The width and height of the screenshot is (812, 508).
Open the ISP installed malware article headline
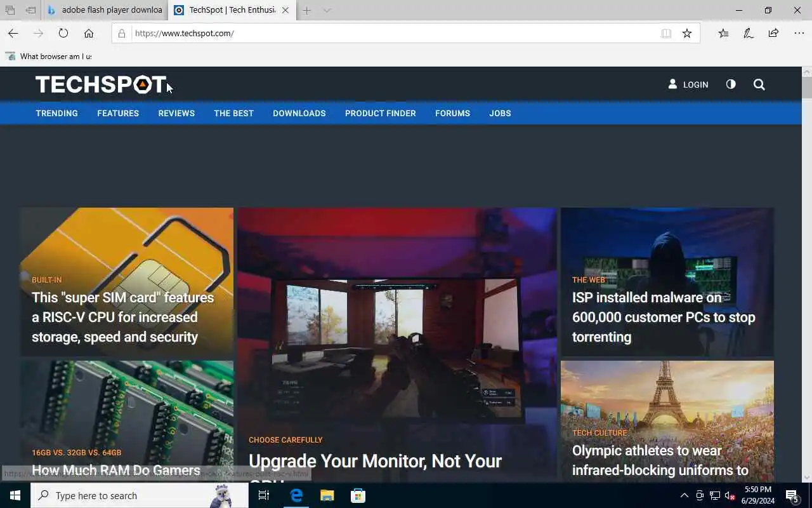[x=664, y=317]
